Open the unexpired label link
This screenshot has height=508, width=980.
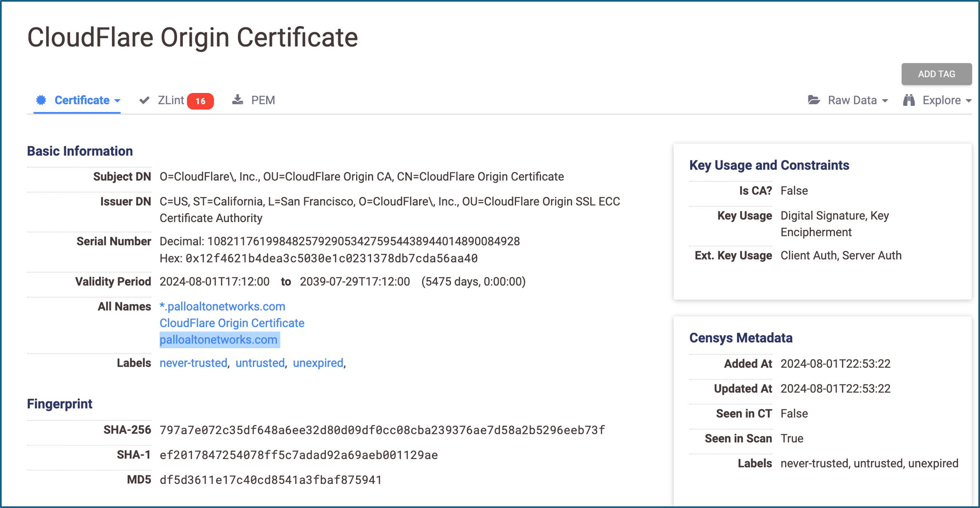318,363
